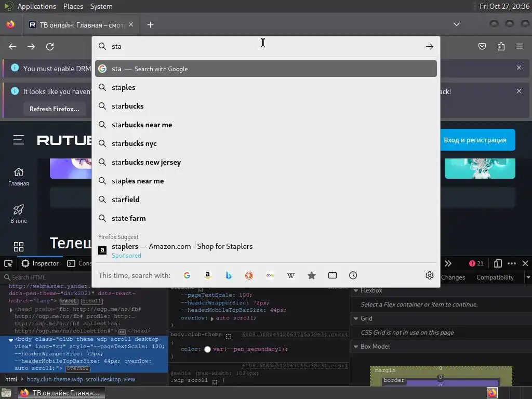Image resolution: width=532 pixels, height=399 pixels.
Task: Collapse the Flexbox section
Action: (x=356, y=290)
